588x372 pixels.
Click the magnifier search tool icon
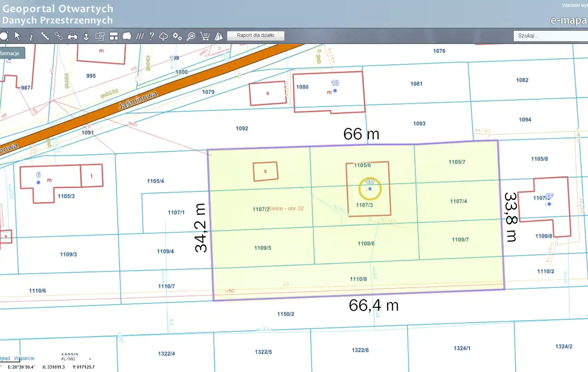tap(191, 36)
